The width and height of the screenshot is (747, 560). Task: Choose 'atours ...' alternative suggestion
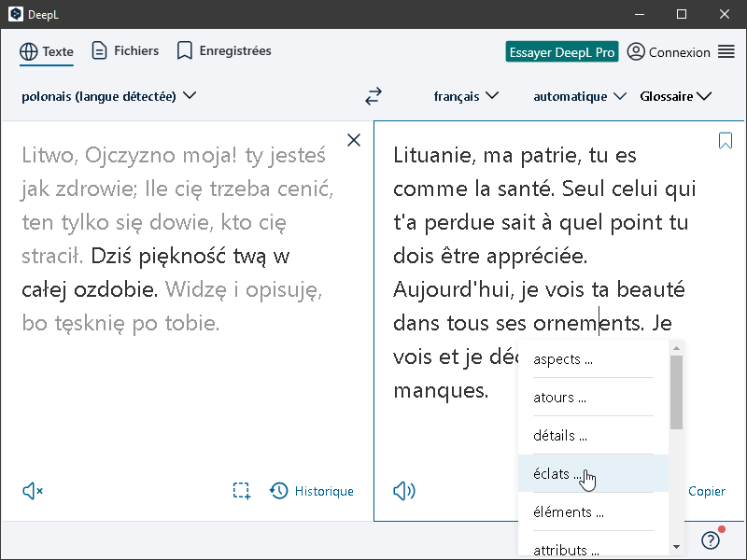[560, 398]
